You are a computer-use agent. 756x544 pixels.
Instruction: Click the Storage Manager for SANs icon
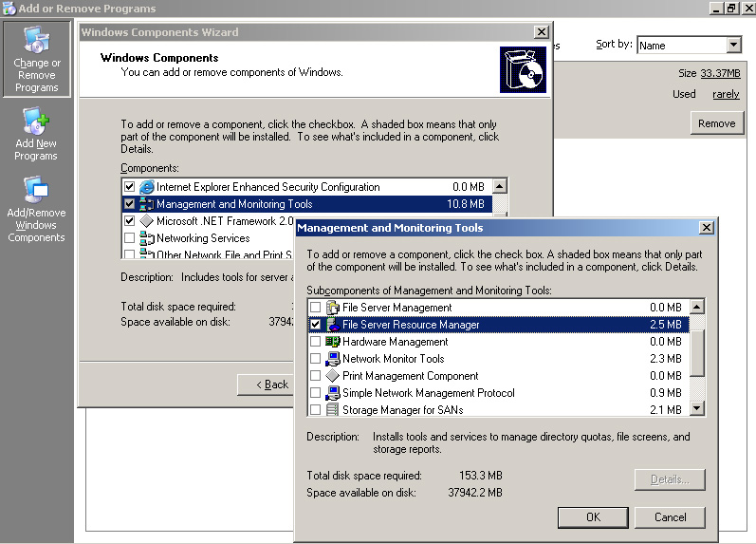(x=333, y=410)
